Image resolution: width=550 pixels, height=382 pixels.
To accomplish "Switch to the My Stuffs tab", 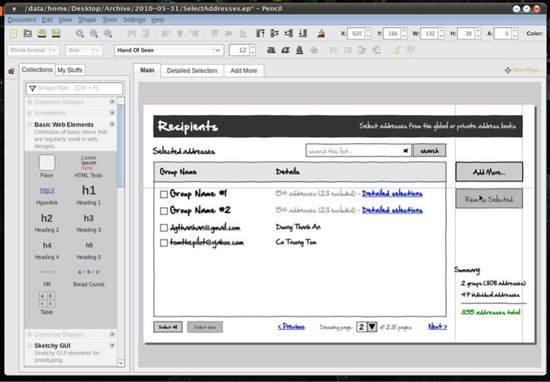I will point(70,70).
